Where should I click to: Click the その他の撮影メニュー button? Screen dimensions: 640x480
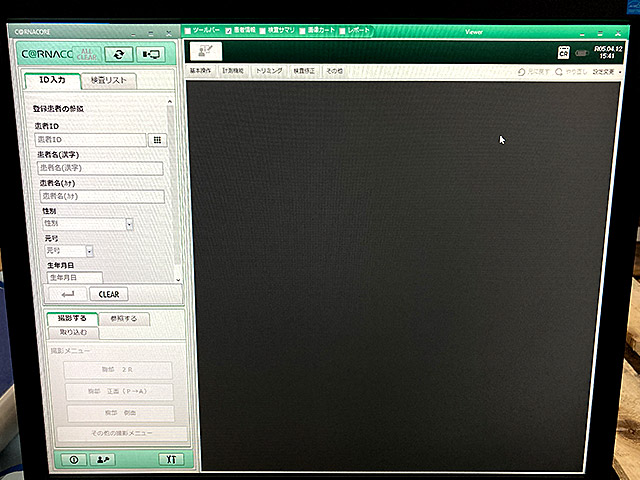click(122, 433)
